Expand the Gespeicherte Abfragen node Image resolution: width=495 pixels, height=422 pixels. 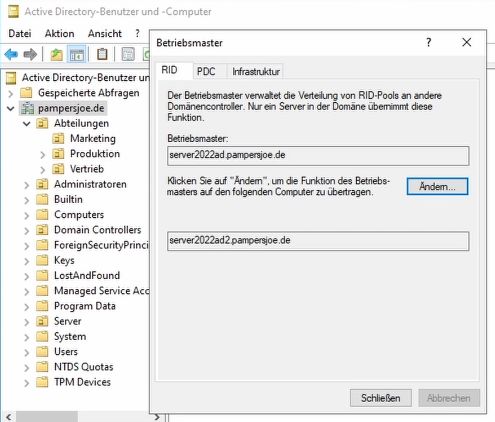[x=11, y=93]
